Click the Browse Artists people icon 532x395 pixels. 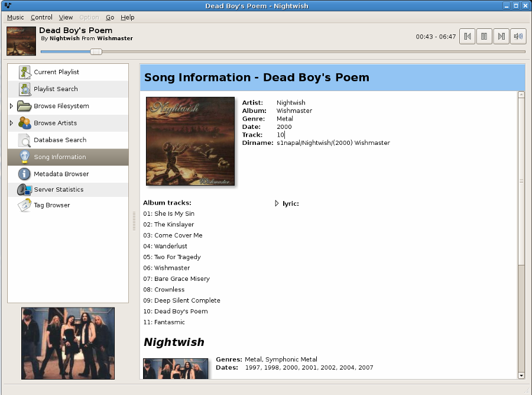[25, 123]
